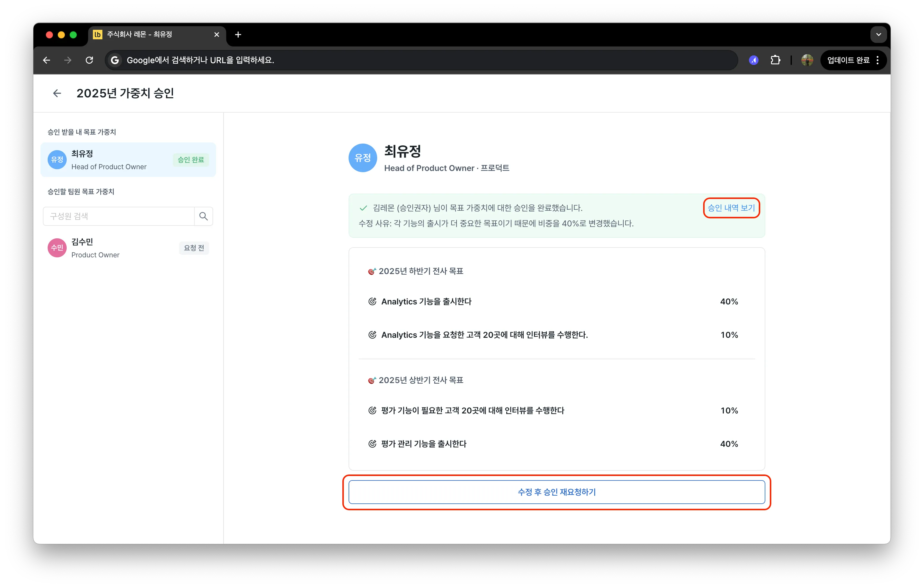The height and width of the screenshot is (588, 924).
Task: Click the 업데이트 완료 button
Action: click(x=848, y=60)
